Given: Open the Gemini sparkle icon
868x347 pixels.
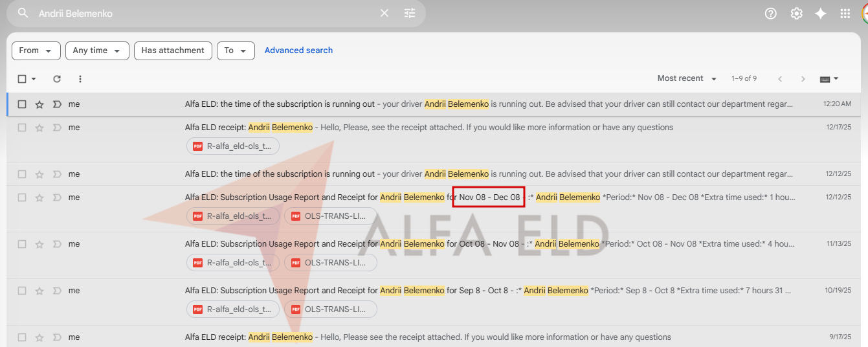Looking at the screenshot, I should point(821,14).
